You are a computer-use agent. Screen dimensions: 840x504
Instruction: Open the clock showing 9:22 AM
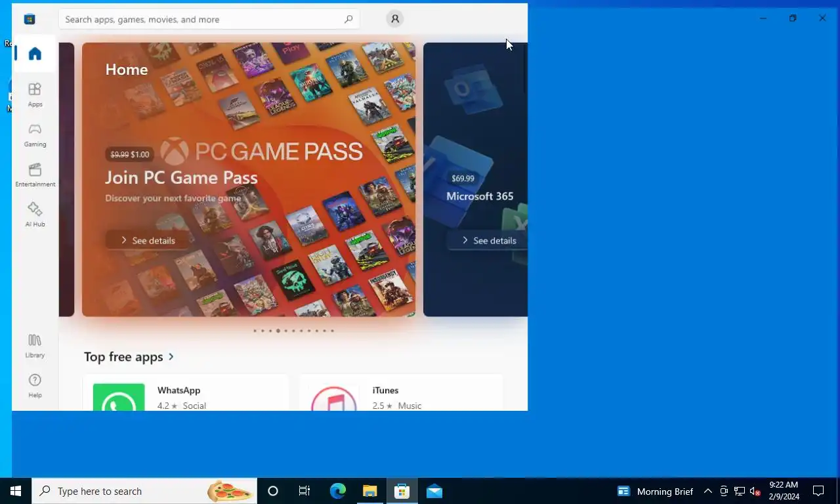pyautogui.click(x=784, y=491)
